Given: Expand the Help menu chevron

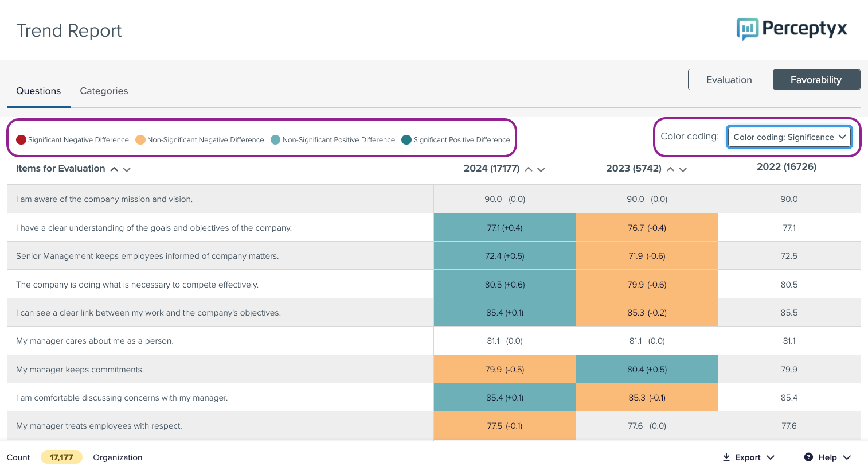Looking at the screenshot, I should [x=847, y=457].
